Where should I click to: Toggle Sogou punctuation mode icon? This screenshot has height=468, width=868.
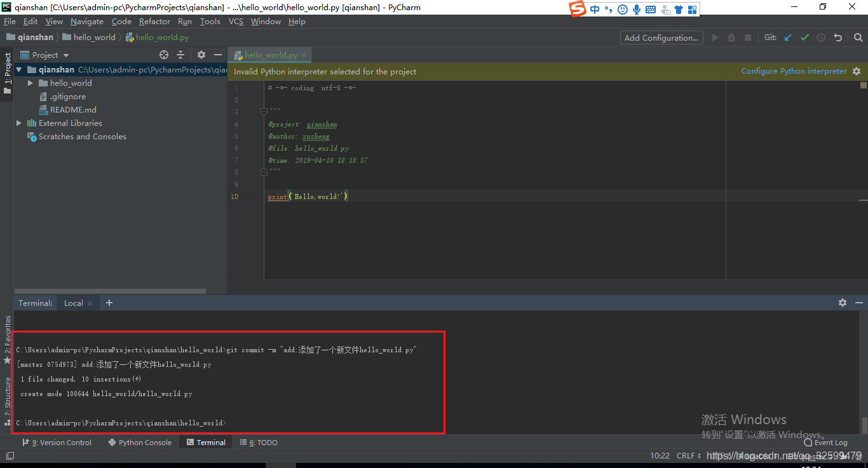pyautogui.click(x=609, y=9)
